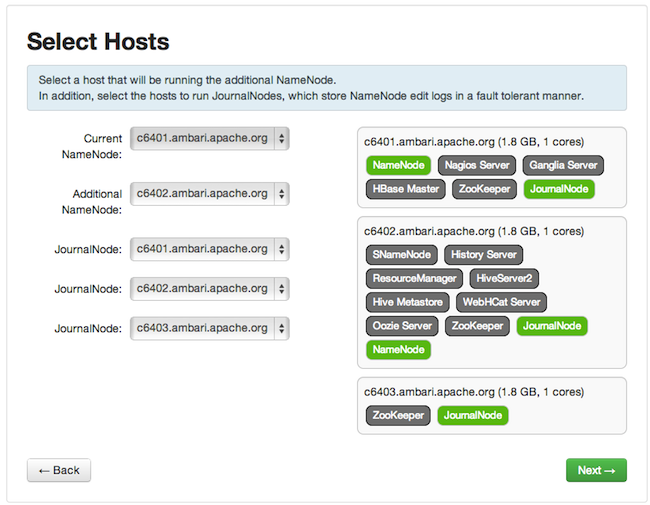The width and height of the screenshot is (650, 505).
Task: Expand the second JournalNode dropdown (c6402)
Action: (x=209, y=289)
